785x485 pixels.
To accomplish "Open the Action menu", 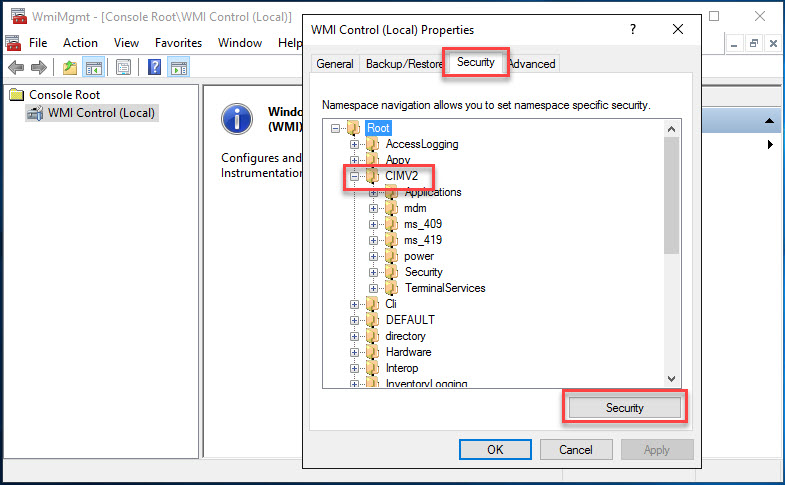I will pyautogui.click(x=80, y=43).
